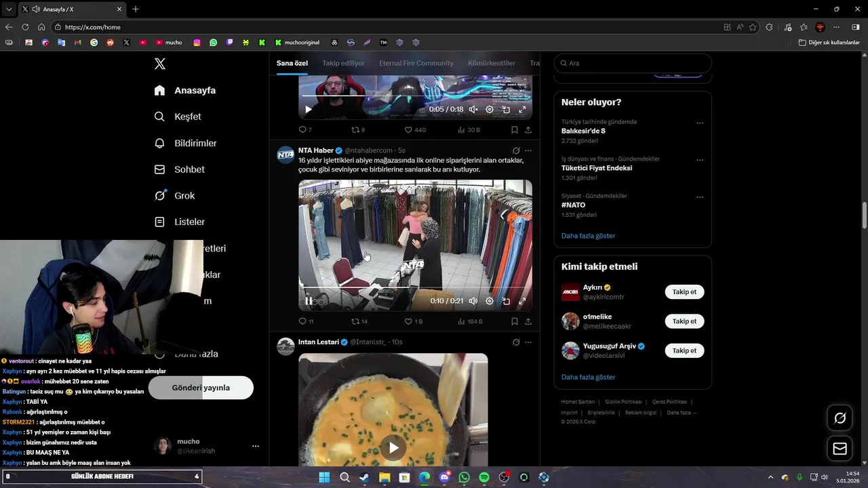Click the browser home button
This screenshot has width=868, height=488.
[41, 27]
